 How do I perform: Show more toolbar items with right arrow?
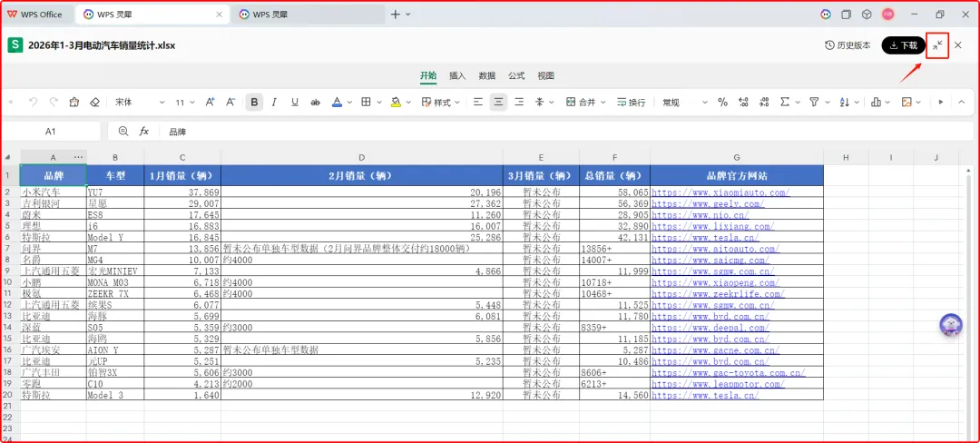click(941, 102)
